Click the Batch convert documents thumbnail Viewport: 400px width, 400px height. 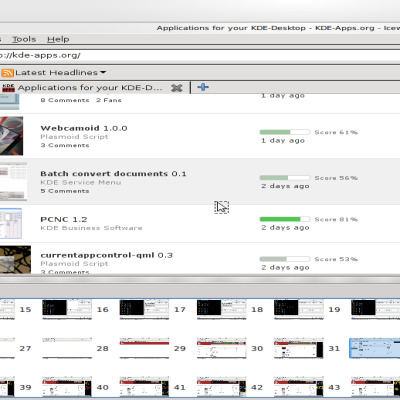coord(13,182)
